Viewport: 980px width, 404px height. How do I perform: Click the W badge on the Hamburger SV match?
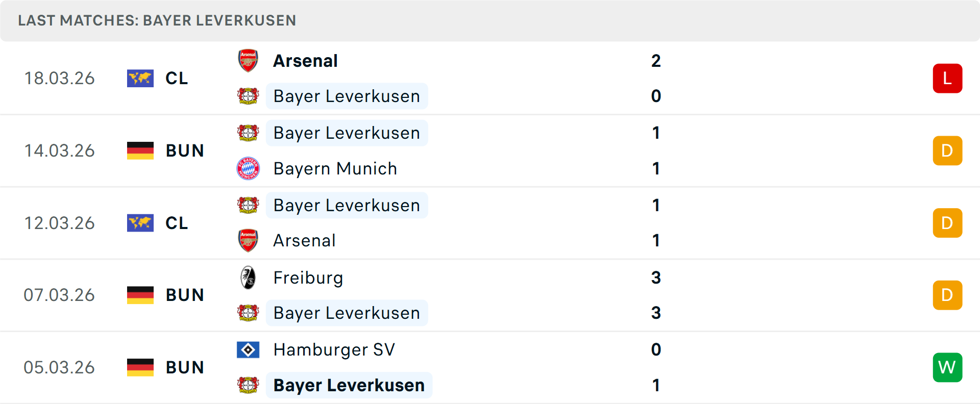947,367
